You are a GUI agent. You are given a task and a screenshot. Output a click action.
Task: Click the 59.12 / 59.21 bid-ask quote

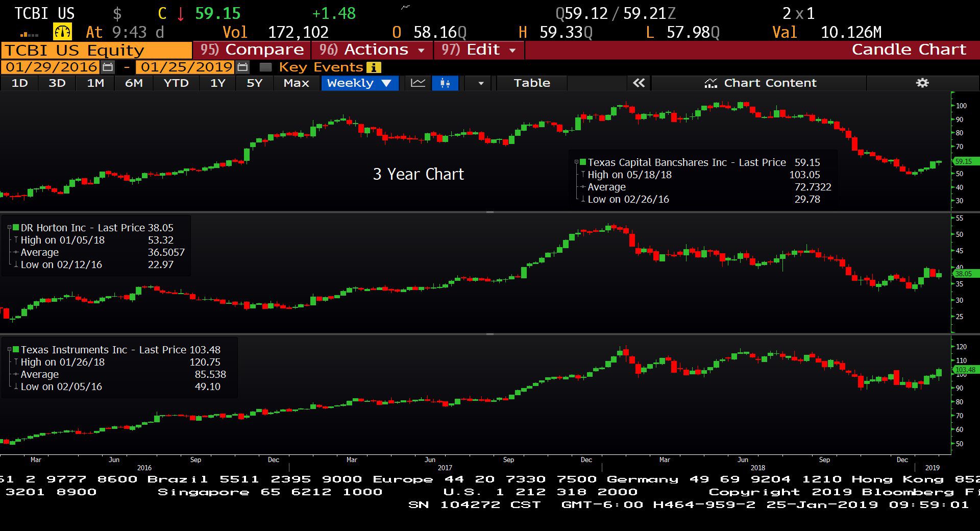[616, 13]
